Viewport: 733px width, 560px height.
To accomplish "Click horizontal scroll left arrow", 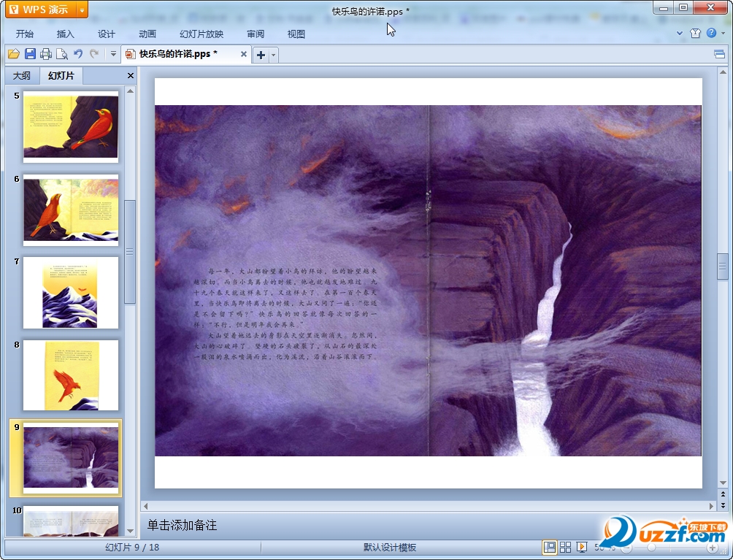I will pos(146,506).
